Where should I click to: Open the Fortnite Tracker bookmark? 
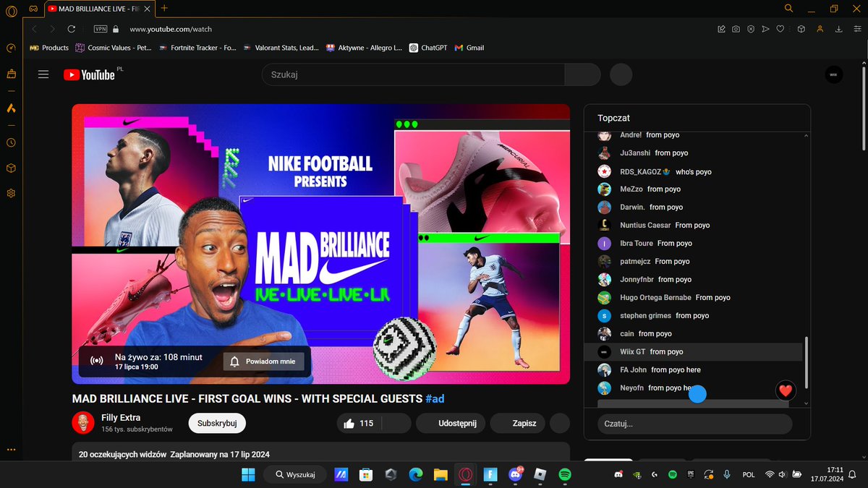pyautogui.click(x=197, y=48)
